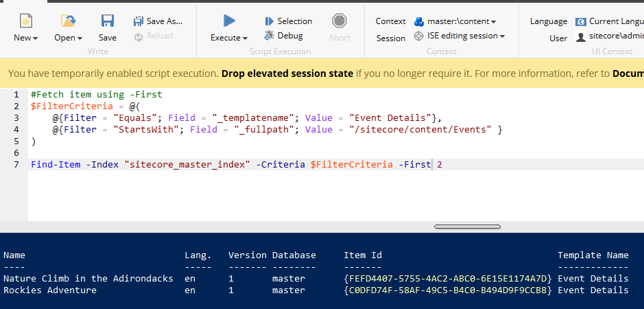Click the Open folder icon
This screenshot has height=309, width=644.
[x=68, y=21]
